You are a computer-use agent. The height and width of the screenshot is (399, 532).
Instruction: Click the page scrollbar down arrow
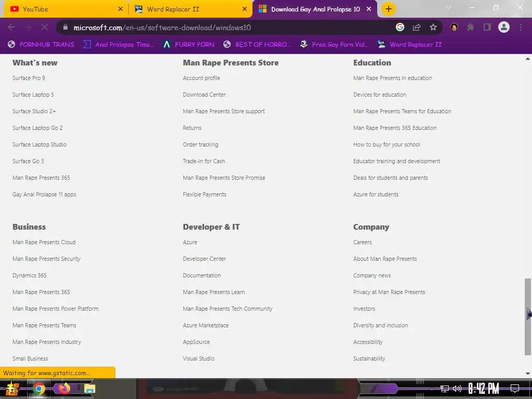coord(528,374)
